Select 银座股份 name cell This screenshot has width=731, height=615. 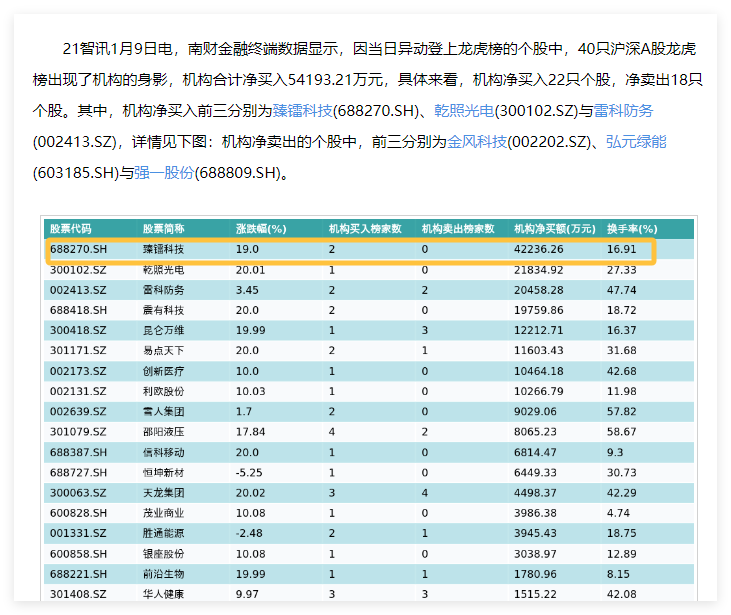(164, 554)
